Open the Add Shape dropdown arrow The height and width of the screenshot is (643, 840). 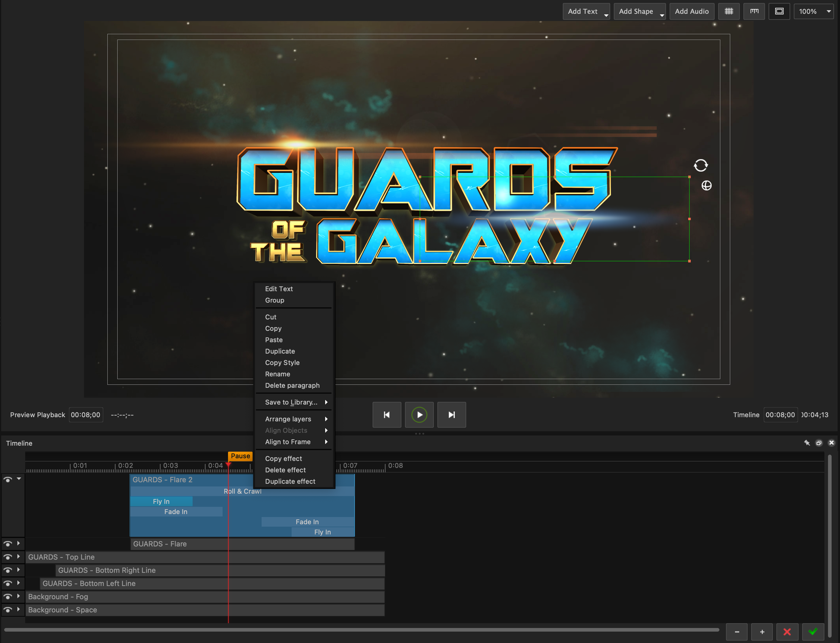(x=662, y=15)
